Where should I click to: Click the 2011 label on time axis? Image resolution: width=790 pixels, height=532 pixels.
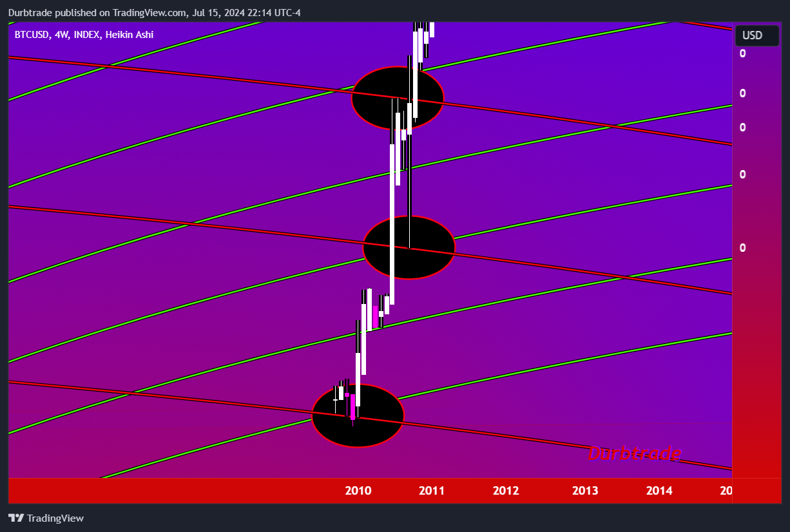pyautogui.click(x=432, y=491)
